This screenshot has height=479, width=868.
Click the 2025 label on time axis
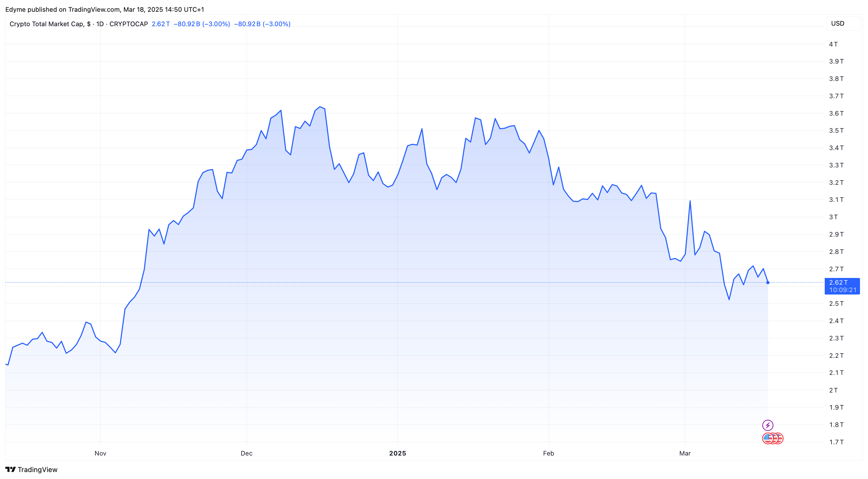click(x=398, y=453)
